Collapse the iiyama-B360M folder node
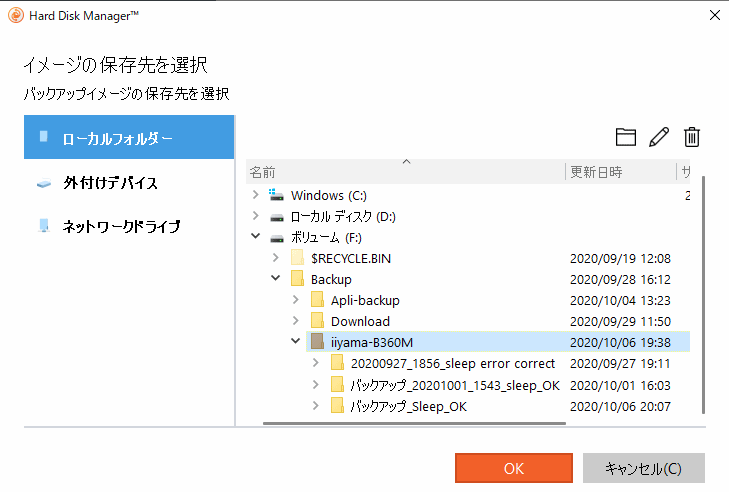 [x=296, y=342]
